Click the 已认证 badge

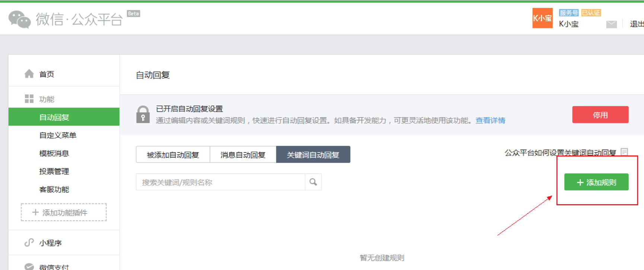pos(591,13)
